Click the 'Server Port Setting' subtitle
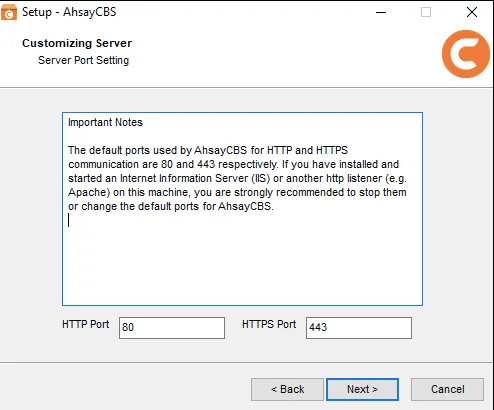The height and width of the screenshot is (410, 494). [x=83, y=60]
